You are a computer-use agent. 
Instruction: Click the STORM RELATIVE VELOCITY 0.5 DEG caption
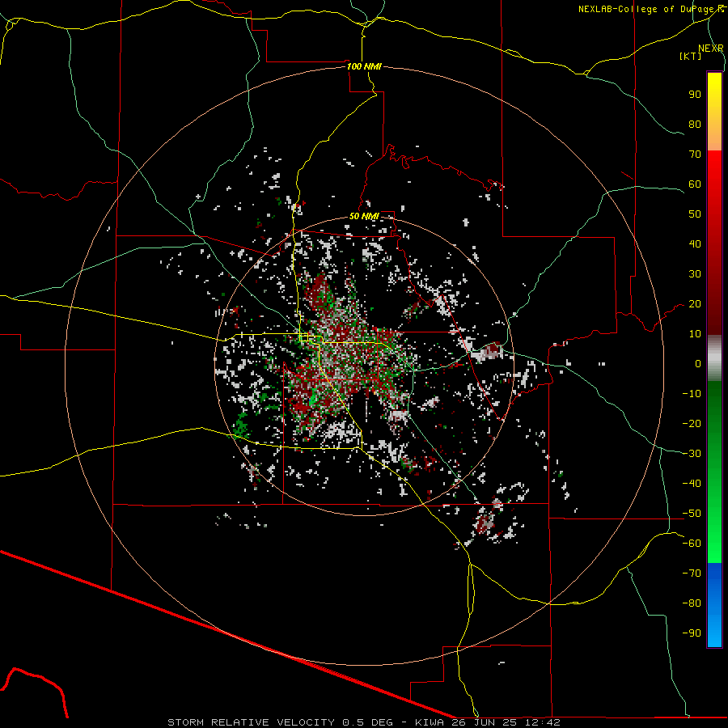coord(280,722)
